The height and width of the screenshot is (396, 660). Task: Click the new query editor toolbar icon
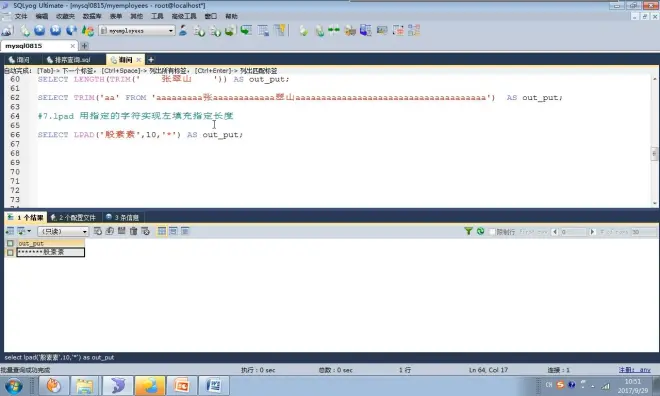click(x=25, y=30)
